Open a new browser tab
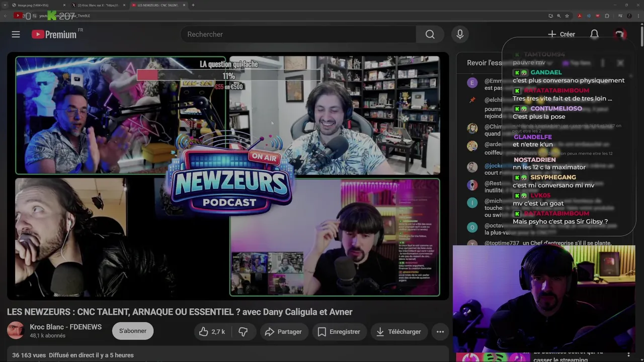644x362 pixels. click(193, 5)
